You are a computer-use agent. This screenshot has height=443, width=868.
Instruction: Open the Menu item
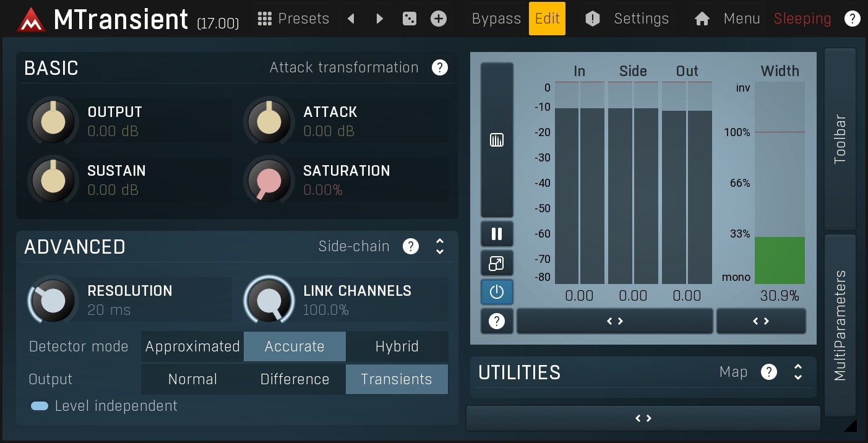(741, 19)
